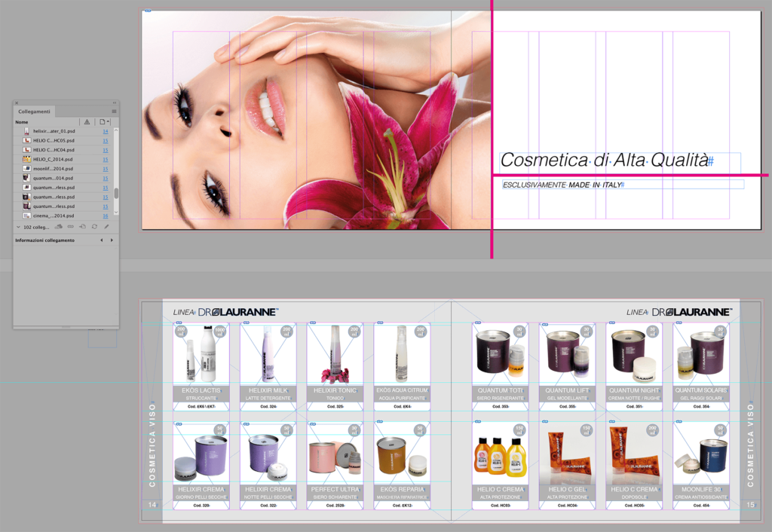Click moonlif...2014.psd thumbnail in links list

pos(26,169)
